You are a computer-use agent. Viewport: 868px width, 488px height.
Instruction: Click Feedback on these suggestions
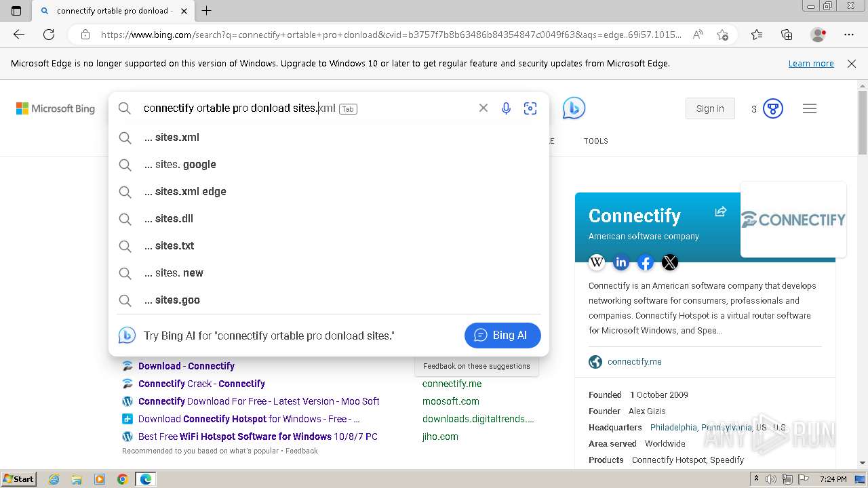point(477,366)
